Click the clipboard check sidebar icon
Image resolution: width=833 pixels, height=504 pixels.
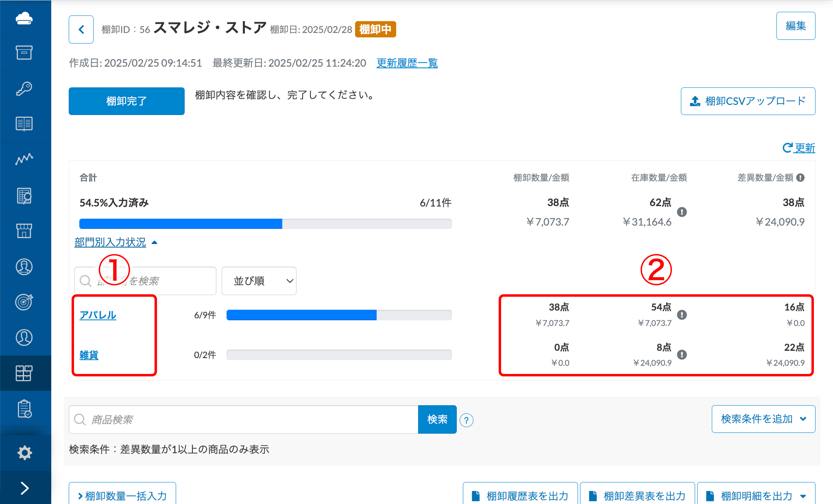coord(25,408)
